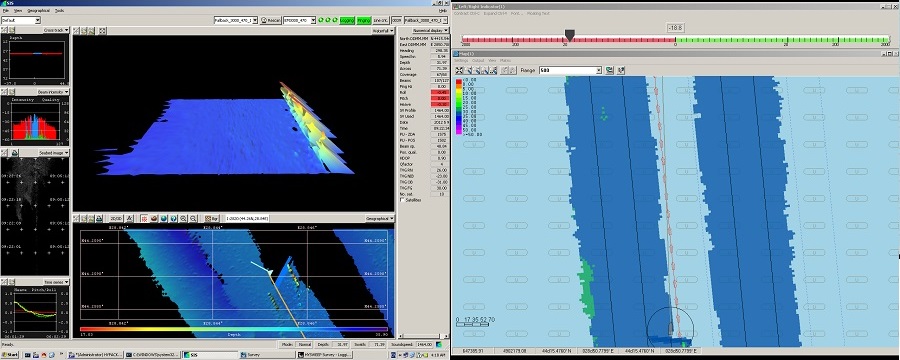Open the Windows Start menu
The height and width of the screenshot is (360, 900).
point(10,355)
